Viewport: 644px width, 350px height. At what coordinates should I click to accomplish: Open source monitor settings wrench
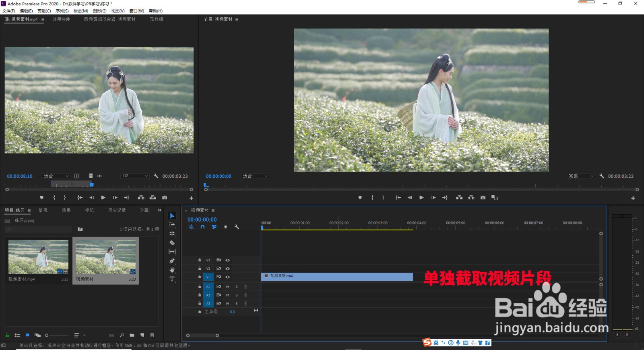tap(156, 176)
